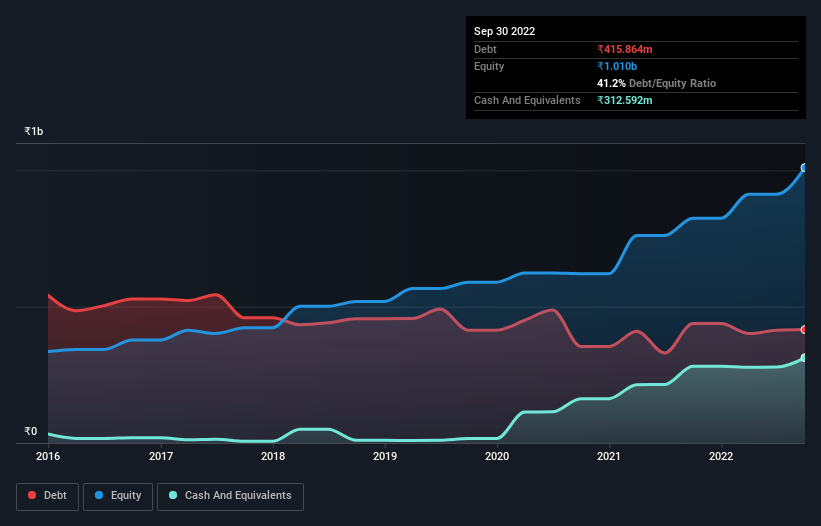Click the 2020 x-axis label
Viewport: 821px width, 526px height.
point(497,456)
